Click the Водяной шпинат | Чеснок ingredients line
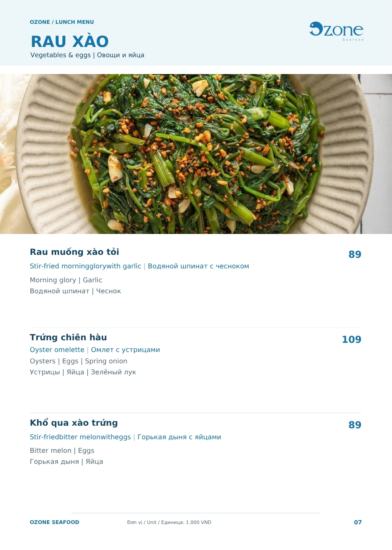 [75, 291]
